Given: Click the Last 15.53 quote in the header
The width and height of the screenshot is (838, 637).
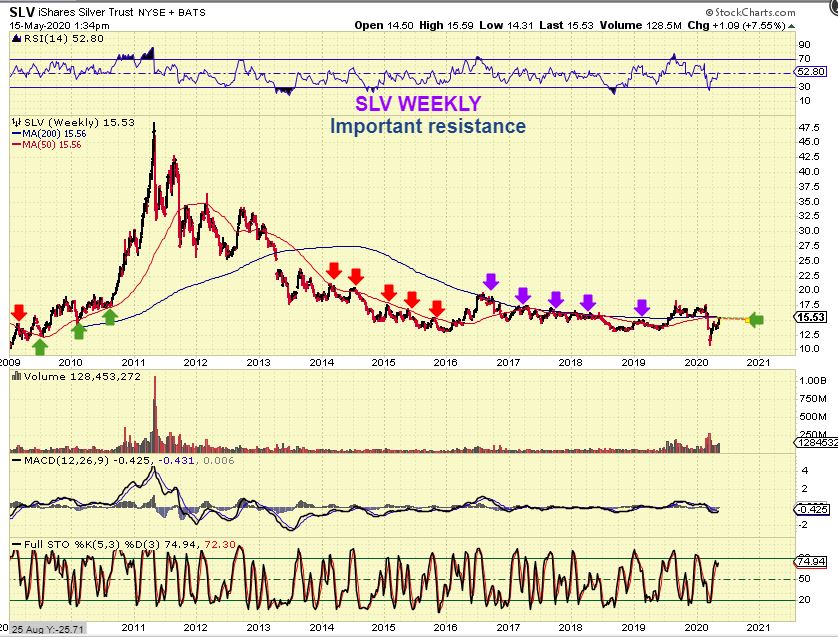Looking at the screenshot, I should (567, 26).
